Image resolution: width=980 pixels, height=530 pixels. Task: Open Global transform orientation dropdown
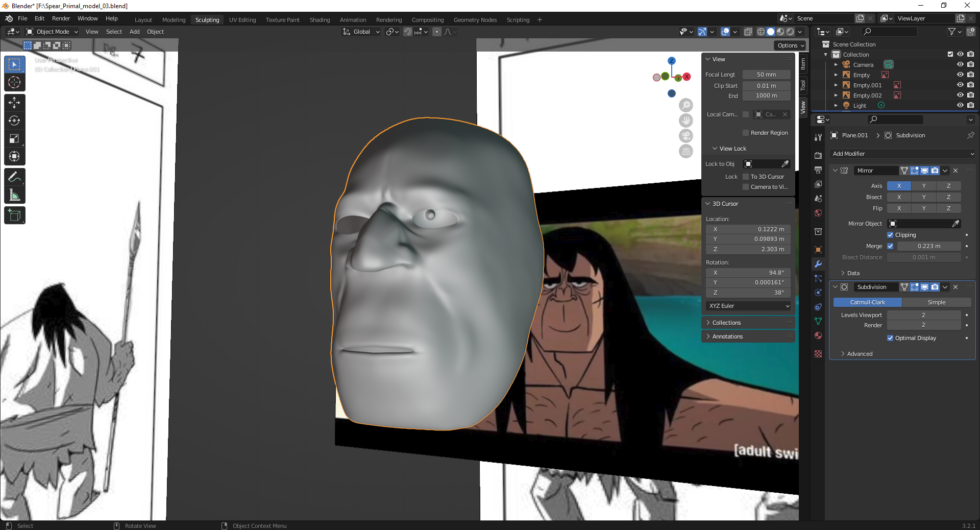click(x=361, y=32)
